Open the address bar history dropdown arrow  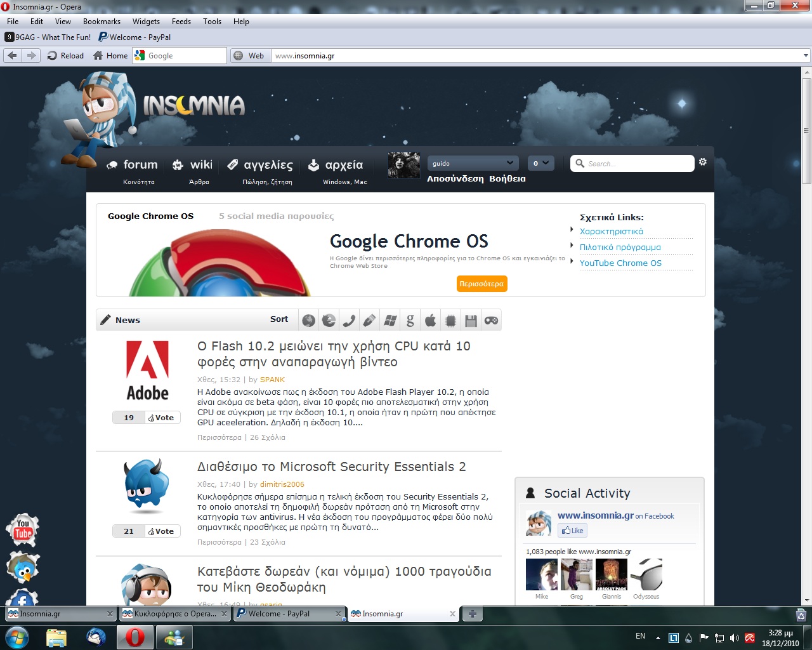click(x=806, y=56)
